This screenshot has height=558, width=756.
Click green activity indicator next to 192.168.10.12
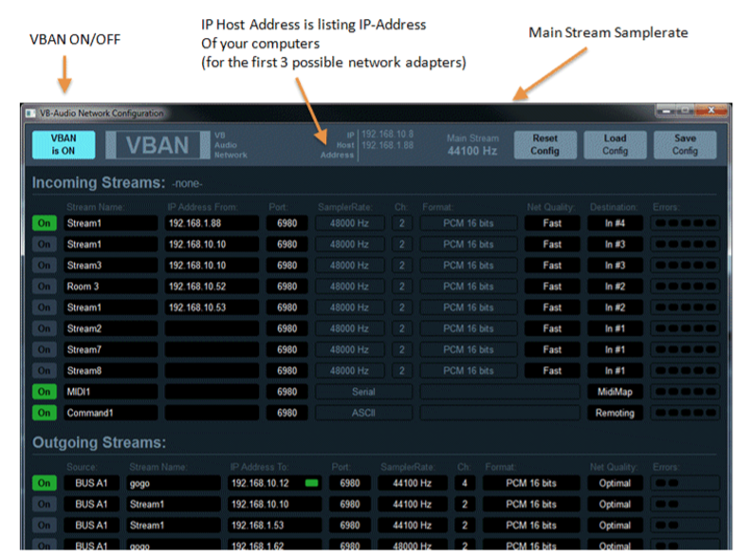tap(311, 483)
